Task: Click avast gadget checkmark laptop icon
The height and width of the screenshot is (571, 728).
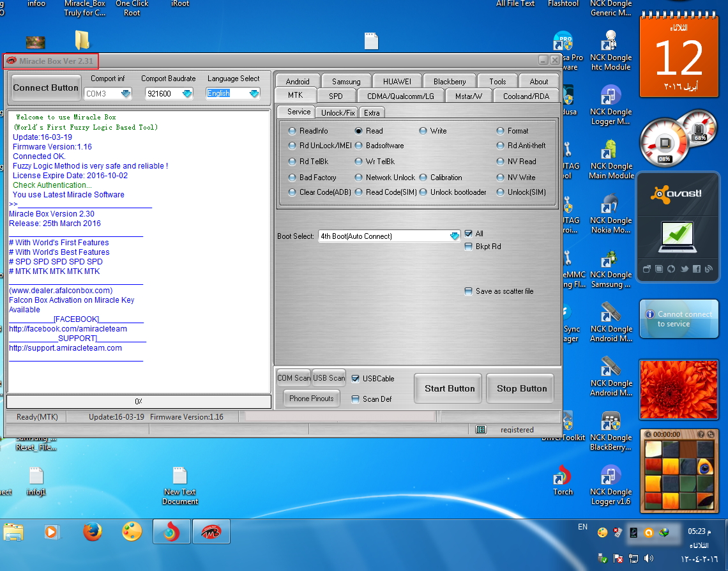Action: pyautogui.click(x=678, y=237)
